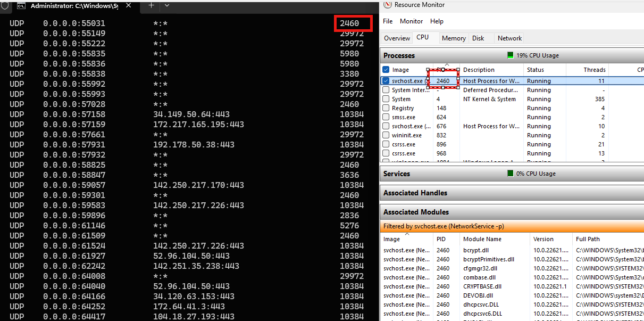Open a new terminal tab with plus
The height and width of the screenshot is (321, 644).
click(151, 5)
